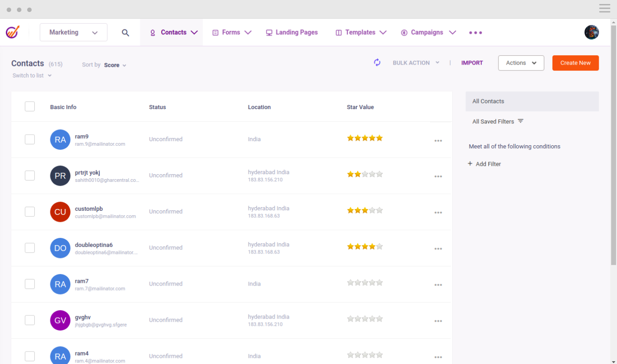Open row options for doubleoptina6
Image resolution: width=617 pixels, height=364 pixels.
pyautogui.click(x=438, y=249)
